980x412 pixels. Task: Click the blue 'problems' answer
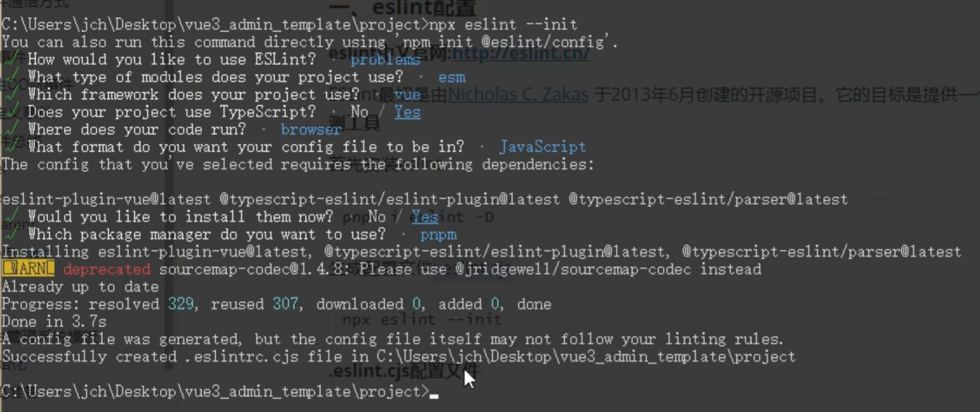tap(385, 60)
